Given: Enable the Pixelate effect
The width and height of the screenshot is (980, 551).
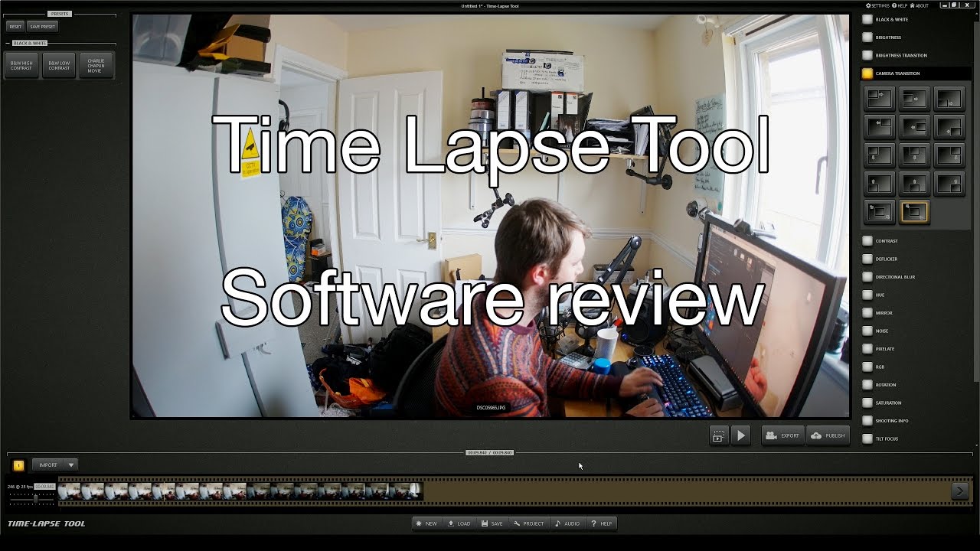Looking at the screenshot, I should click(867, 348).
